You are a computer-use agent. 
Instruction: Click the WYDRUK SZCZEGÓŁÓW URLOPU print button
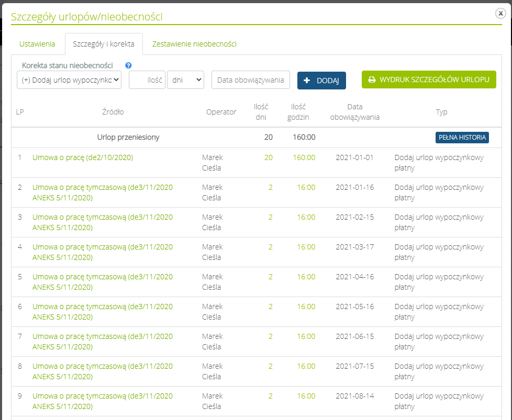coord(428,80)
